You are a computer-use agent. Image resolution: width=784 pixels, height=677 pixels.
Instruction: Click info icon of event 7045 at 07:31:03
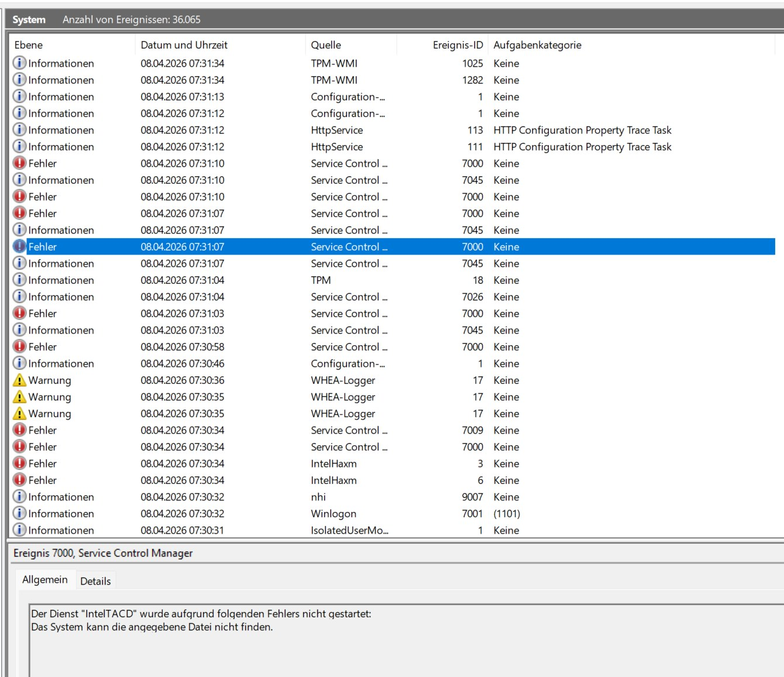19,329
